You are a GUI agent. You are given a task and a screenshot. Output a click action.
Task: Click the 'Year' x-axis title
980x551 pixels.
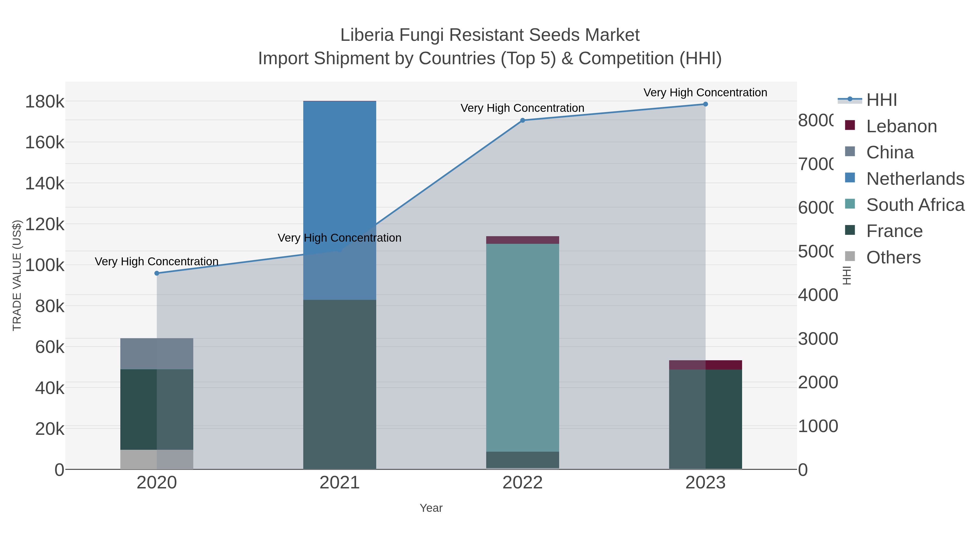(431, 508)
